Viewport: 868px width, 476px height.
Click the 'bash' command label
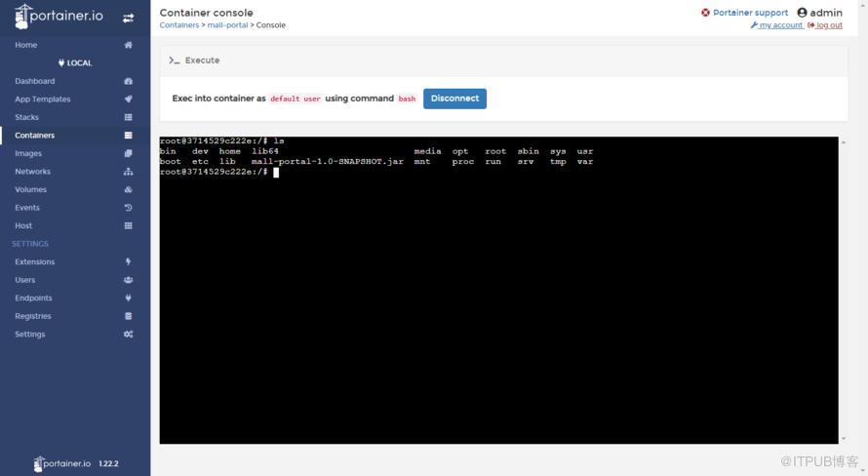(407, 99)
